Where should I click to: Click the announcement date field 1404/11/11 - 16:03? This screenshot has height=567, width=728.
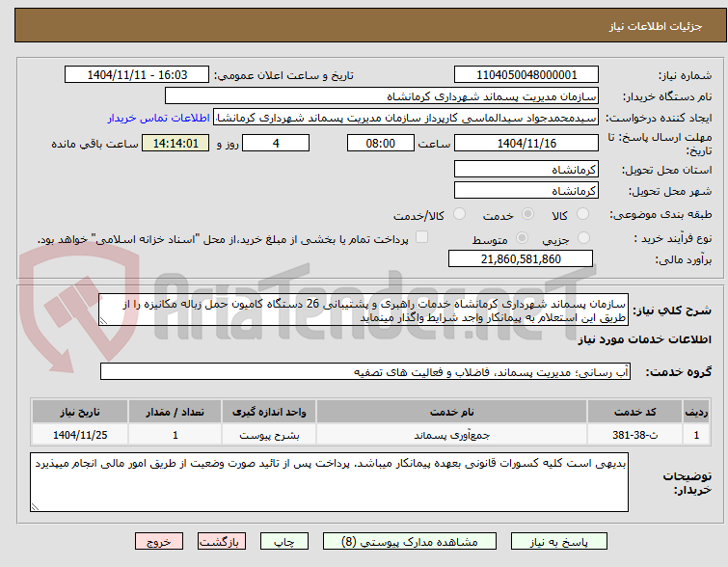point(137,75)
